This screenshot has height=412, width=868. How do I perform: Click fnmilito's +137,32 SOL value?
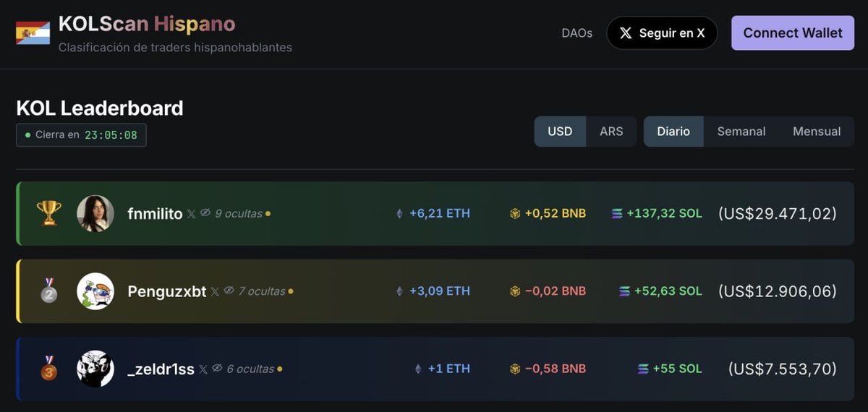point(665,213)
